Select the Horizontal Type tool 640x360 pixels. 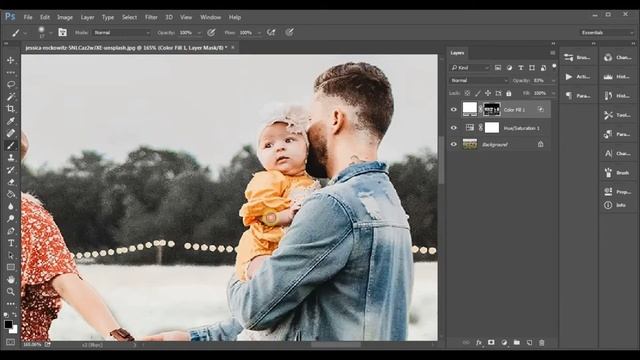point(11,243)
